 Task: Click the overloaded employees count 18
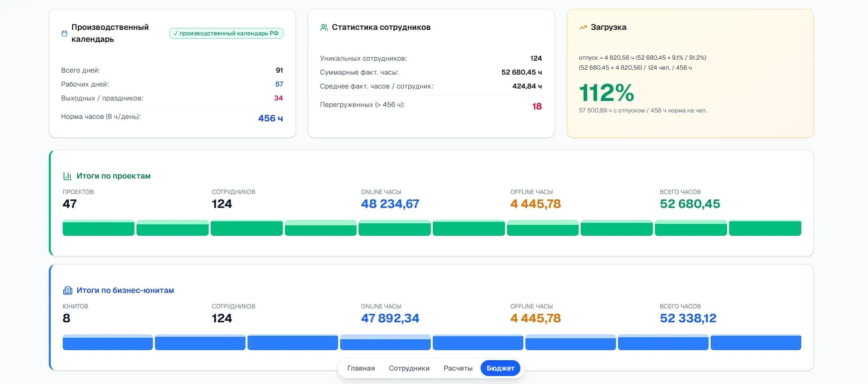pyautogui.click(x=537, y=106)
